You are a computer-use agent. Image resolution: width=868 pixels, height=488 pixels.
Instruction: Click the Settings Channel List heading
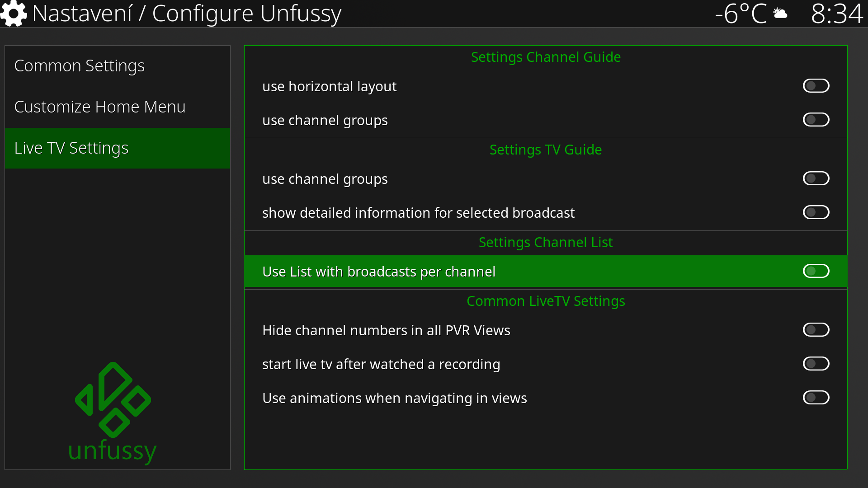click(546, 243)
